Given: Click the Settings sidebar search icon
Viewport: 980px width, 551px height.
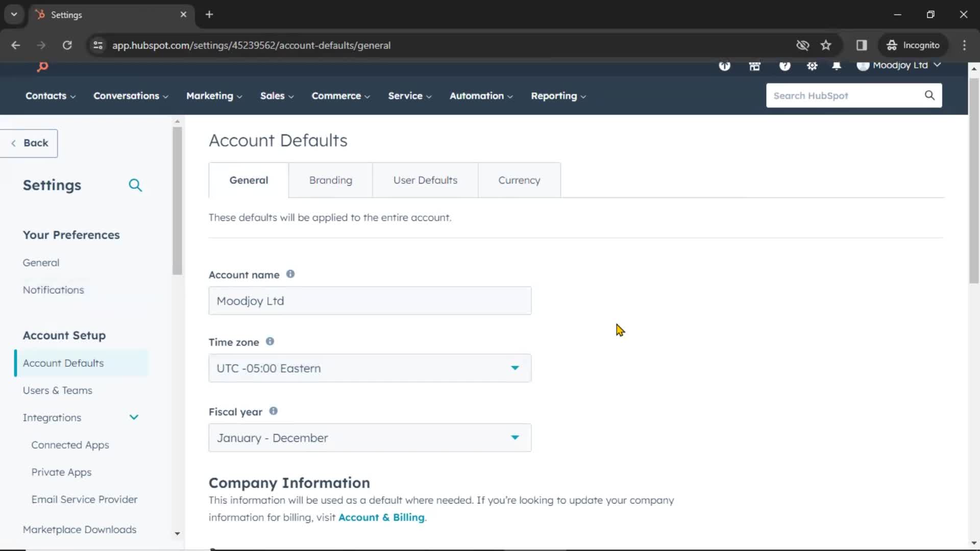Looking at the screenshot, I should (x=135, y=185).
